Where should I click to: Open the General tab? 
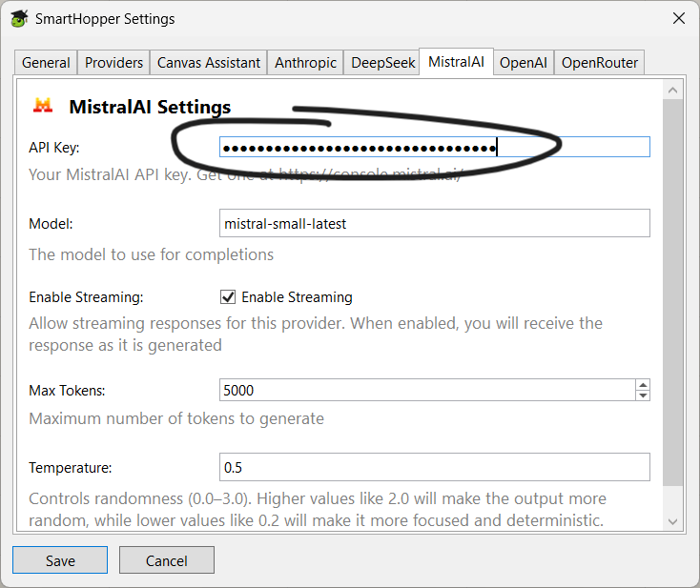pos(46,63)
